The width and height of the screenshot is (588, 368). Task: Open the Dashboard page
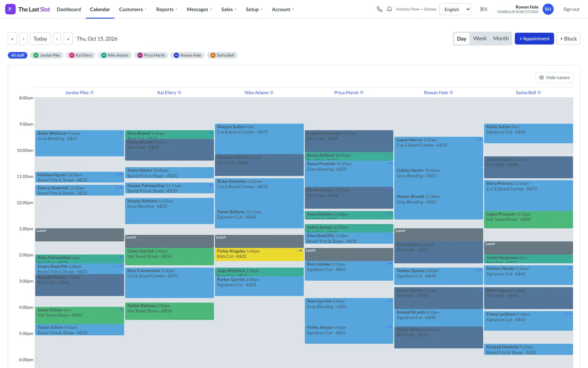pyautogui.click(x=69, y=9)
